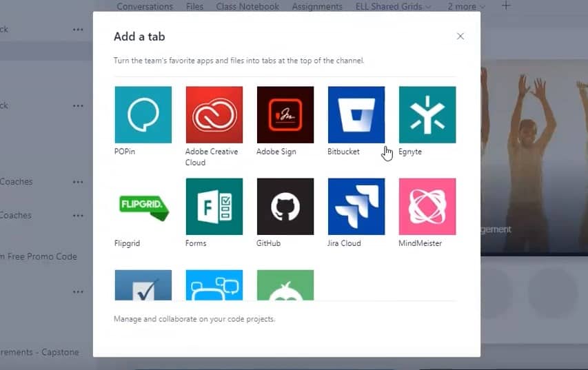Open the blue checkmark app tile

click(143, 285)
